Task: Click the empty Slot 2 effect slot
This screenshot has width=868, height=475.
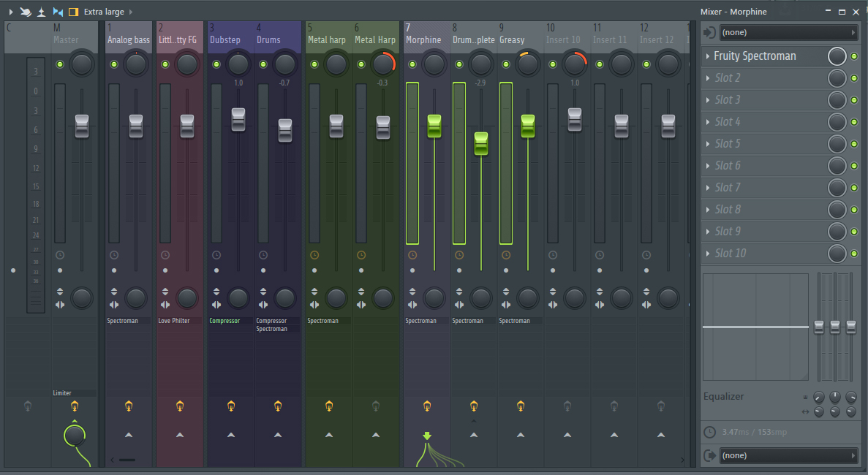Action: click(x=761, y=78)
